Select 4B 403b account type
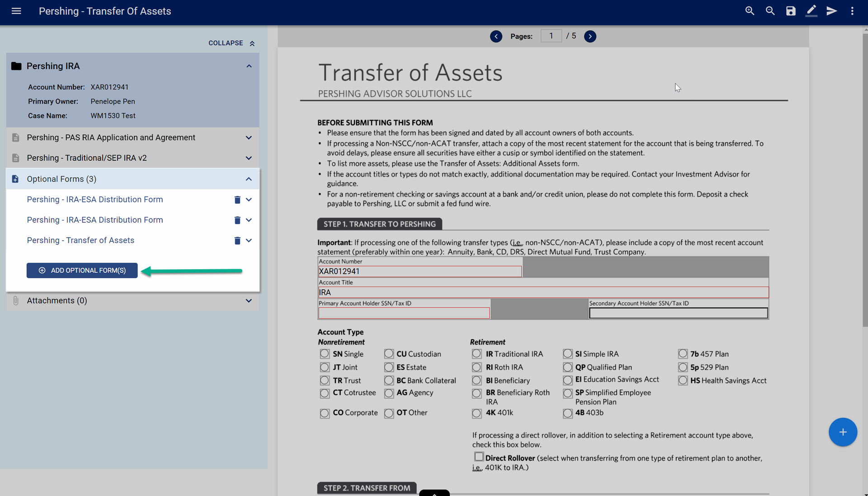 [568, 413]
